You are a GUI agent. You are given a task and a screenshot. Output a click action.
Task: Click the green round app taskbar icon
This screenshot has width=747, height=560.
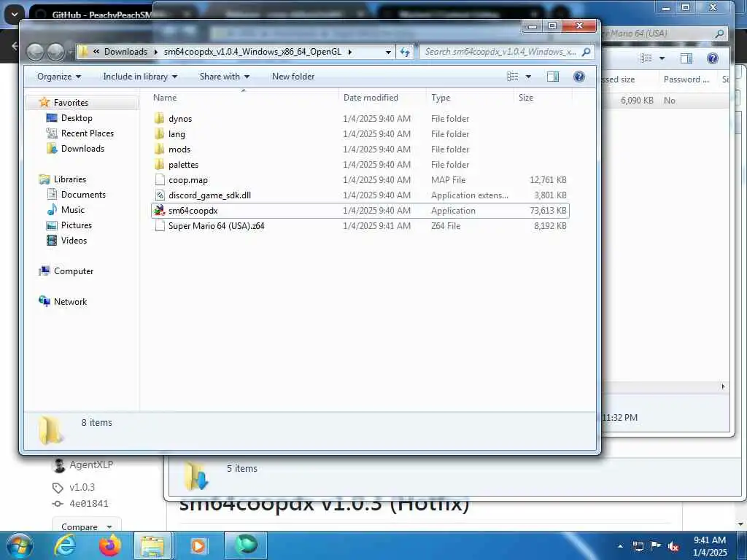[x=247, y=545]
